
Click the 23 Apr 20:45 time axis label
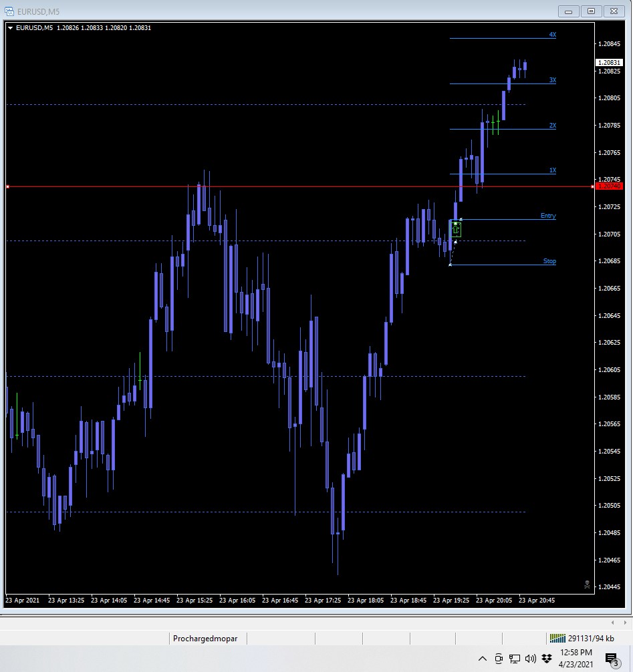(x=537, y=601)
